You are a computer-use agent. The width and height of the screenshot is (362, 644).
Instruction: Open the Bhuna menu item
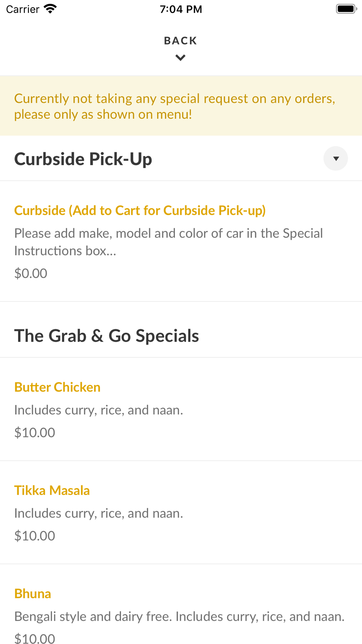pos(33,594)
